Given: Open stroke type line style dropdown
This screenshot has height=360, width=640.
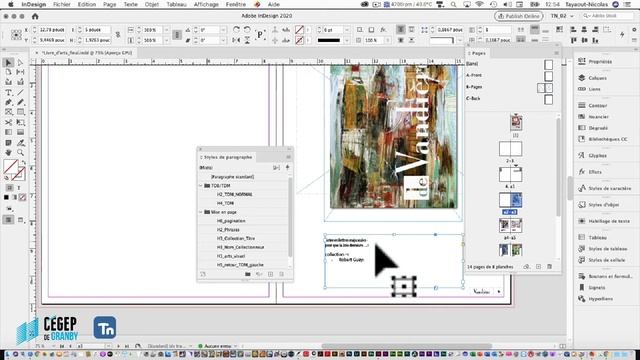Looking at the screenshot, I should pos(347,40).
